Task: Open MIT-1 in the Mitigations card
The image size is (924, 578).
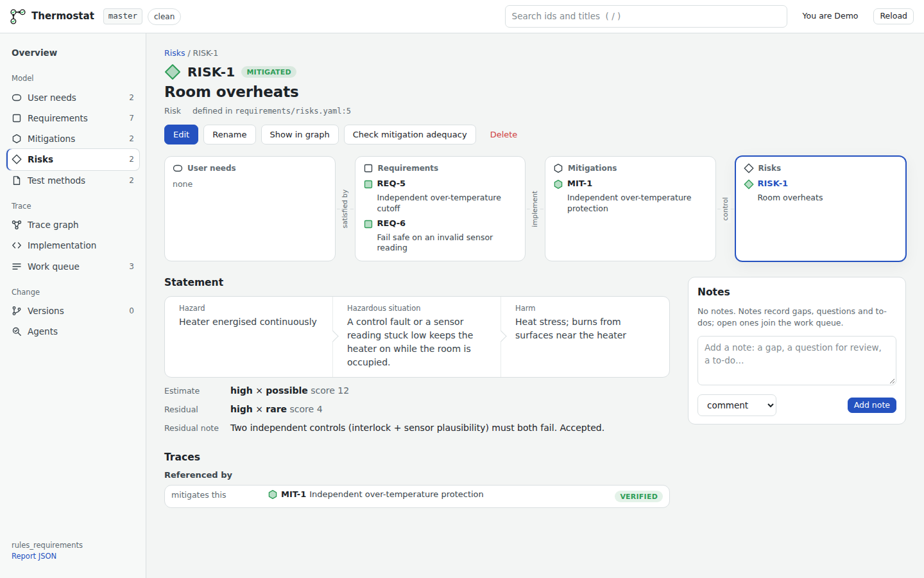Action: (x=580, y=184)
